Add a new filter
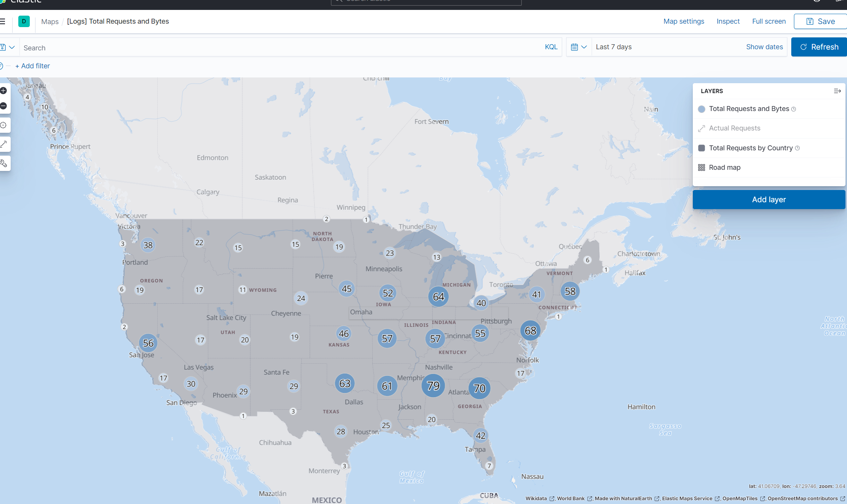 tap(32, 66)
